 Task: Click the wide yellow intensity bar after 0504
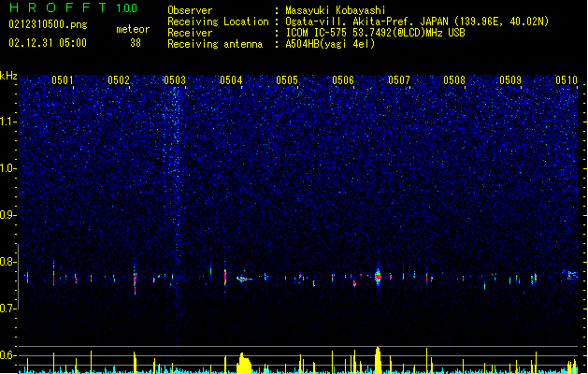pos(244,363)
